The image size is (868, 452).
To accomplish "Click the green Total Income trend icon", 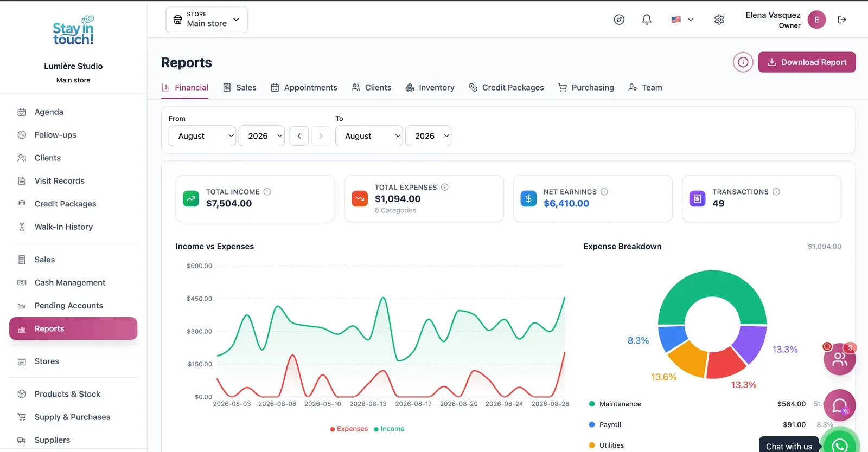I will point(191,198).
